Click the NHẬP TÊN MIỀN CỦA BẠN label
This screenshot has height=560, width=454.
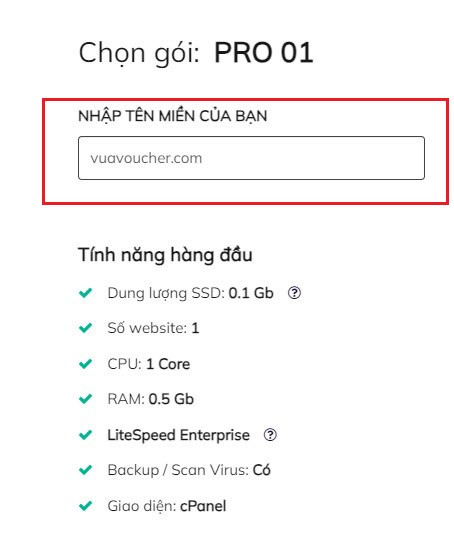pyautogui.click(x=173, y=116)
